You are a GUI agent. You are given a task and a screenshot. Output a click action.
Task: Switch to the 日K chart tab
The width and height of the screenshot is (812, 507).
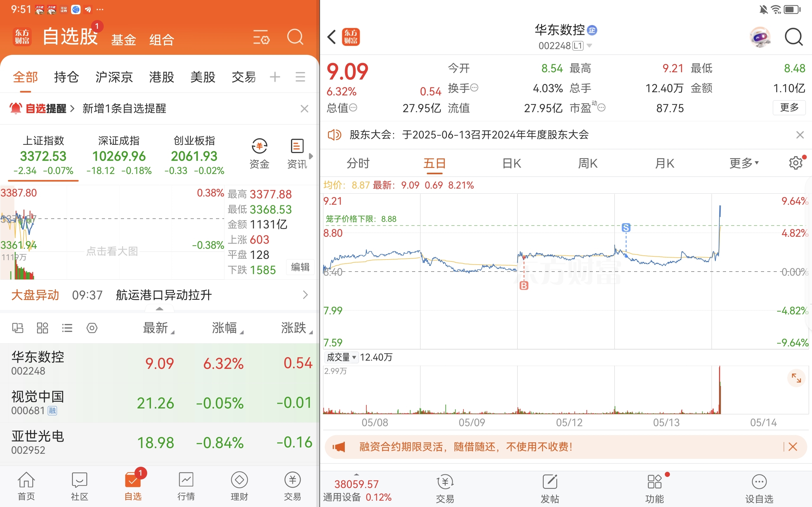coord(511,163)
